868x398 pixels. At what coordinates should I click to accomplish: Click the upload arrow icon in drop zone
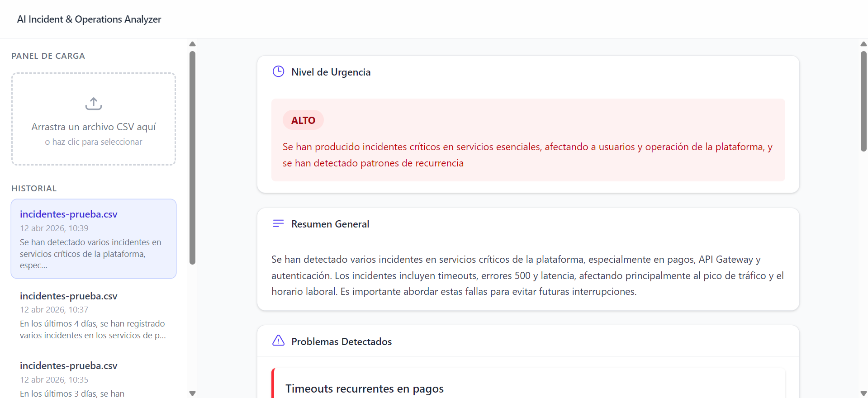click(94, 104)
